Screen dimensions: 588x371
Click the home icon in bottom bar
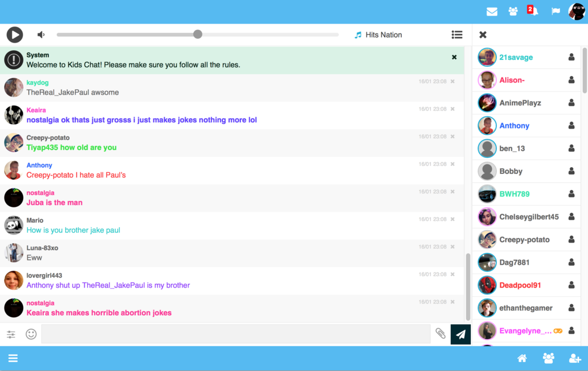(522, 358)
